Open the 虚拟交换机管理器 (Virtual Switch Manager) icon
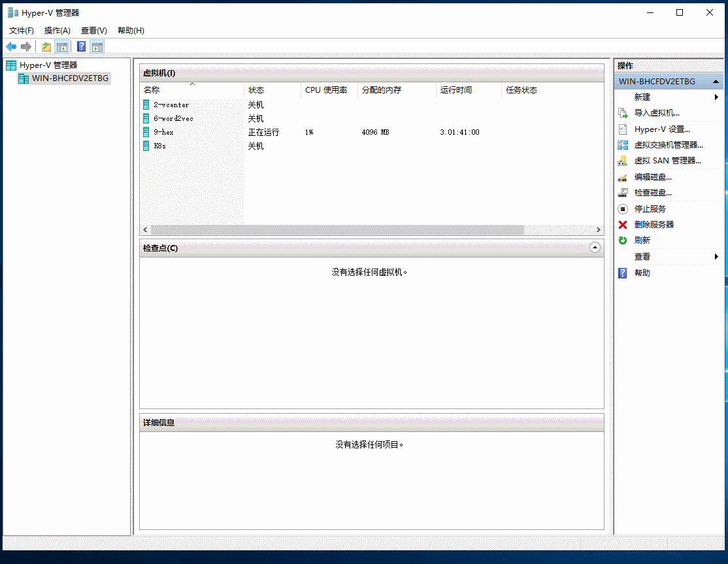This screenshot has width=728, height=564. (623, 144)
